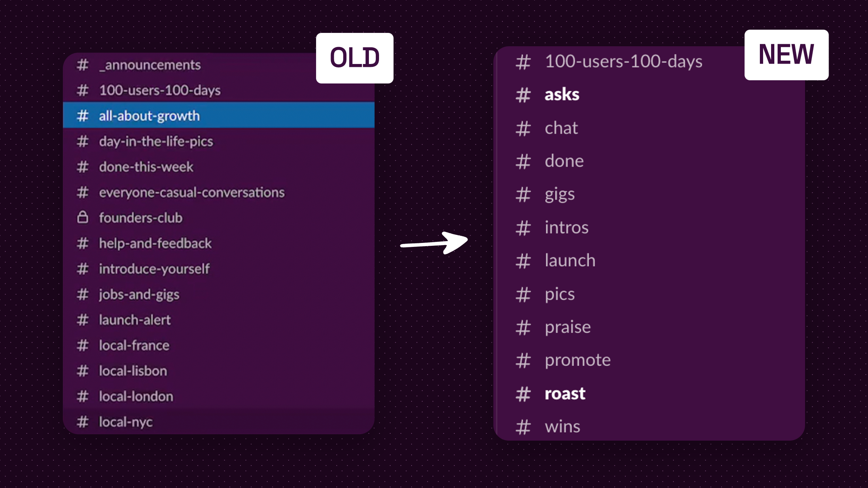Open the new chat channel

tap(561, 128)
